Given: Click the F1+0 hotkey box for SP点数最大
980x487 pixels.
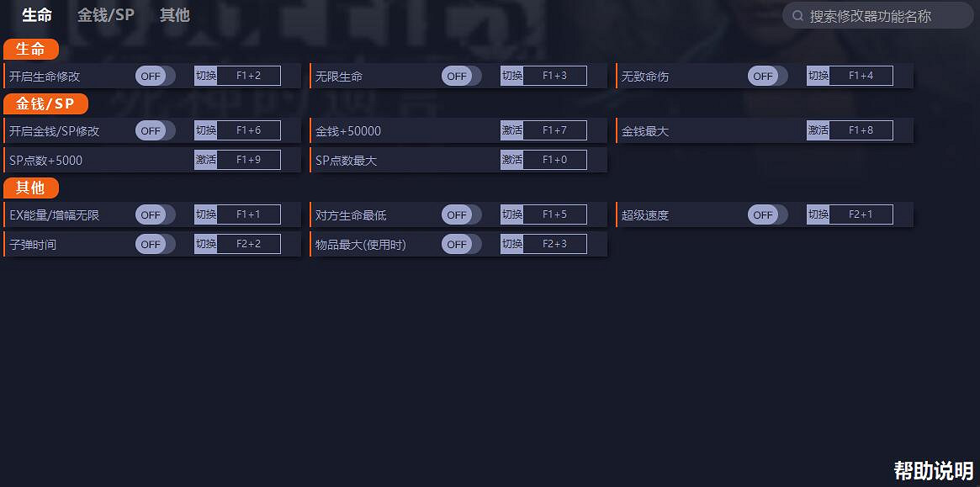Looking at the screenshot, I should (554, 160).
